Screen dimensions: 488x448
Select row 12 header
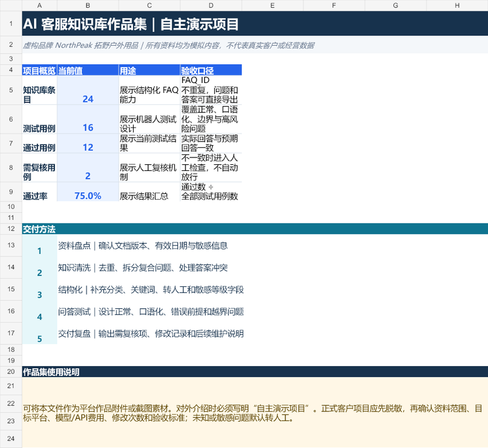[11, 229]
